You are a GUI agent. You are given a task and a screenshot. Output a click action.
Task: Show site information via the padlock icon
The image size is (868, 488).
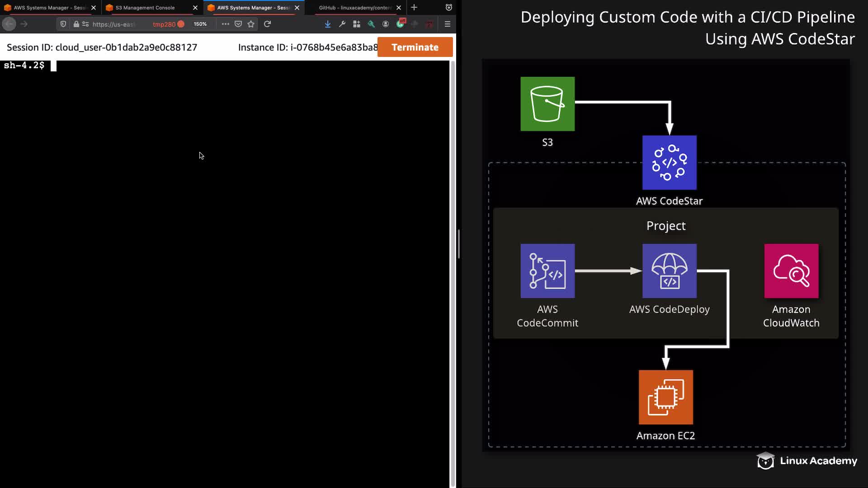76,24
